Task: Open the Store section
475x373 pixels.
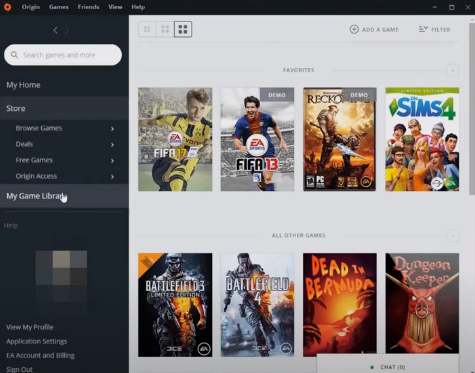Action: pos(64,108)
